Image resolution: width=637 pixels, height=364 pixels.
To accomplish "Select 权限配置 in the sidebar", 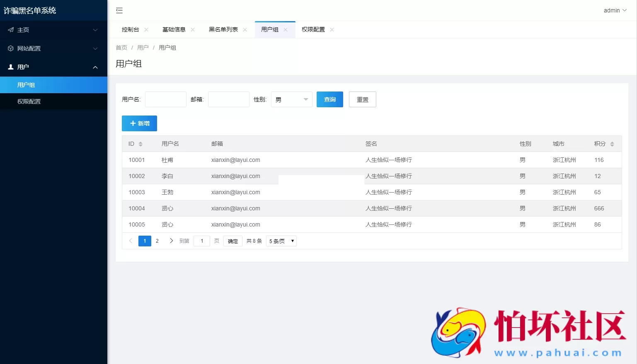I will pyautogui.click(x=29, y=101).
